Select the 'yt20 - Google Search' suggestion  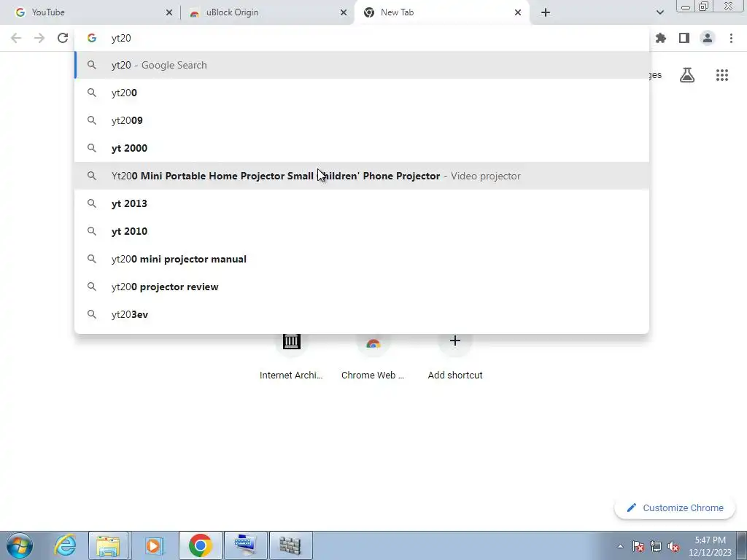(362, 65)
